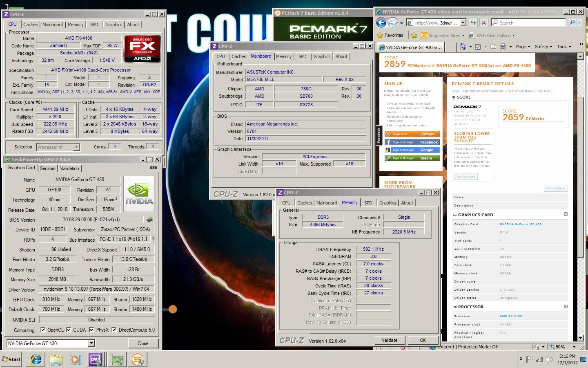The width and height of the screenshot is (588, 368).
Task: Switch to PCMark 7 taskbar icon
Action: click(138, 359)
